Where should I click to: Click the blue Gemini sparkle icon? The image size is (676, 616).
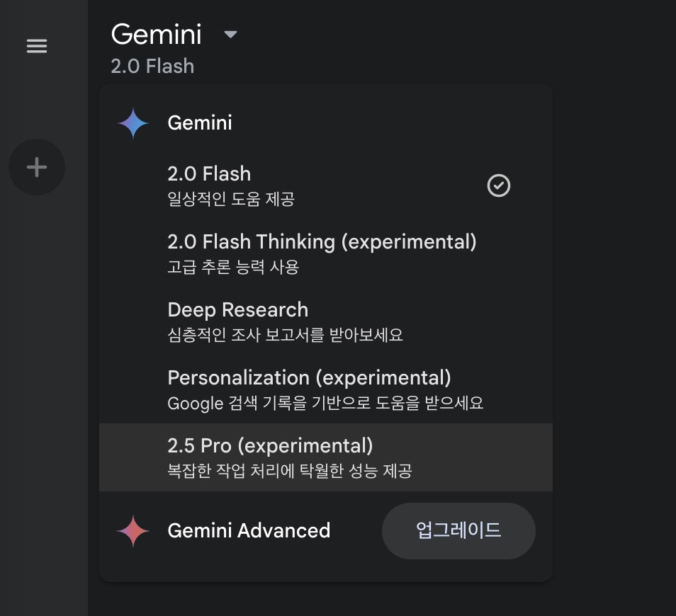coord(133,123)
